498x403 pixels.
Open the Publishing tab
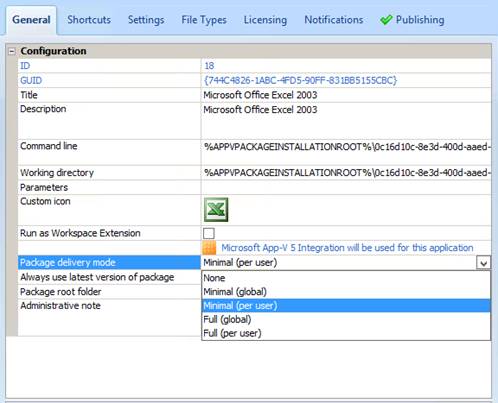(x=412, y=20)
